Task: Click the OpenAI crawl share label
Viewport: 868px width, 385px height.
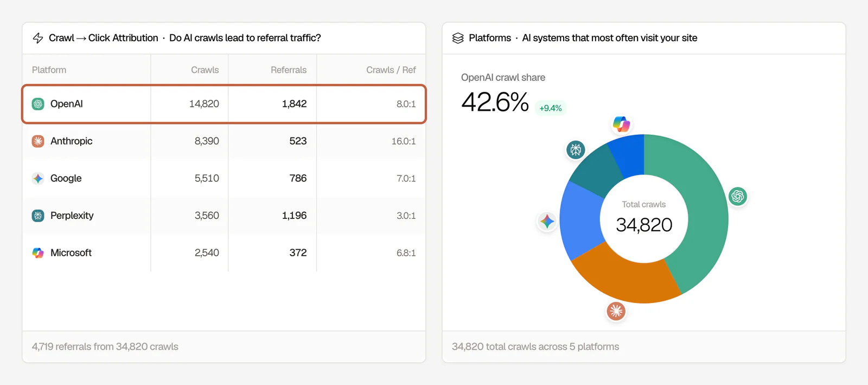Action: (503, 78)
